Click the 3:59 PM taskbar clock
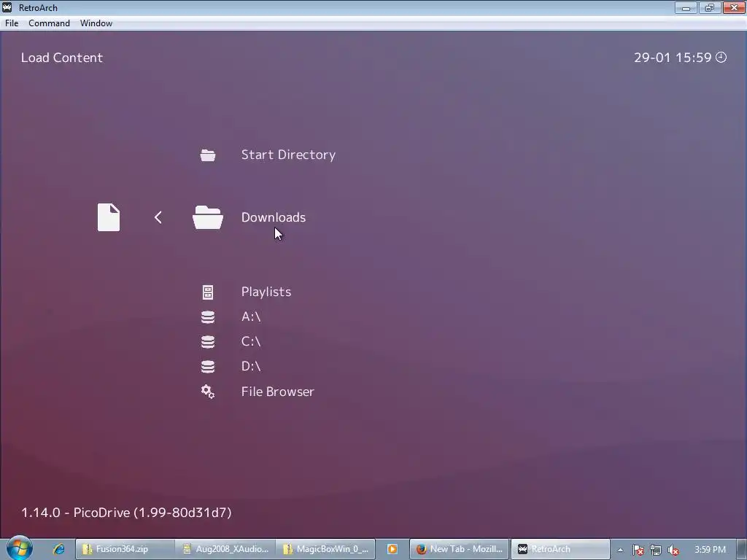The width and height of the screenshot is (747, 560). (x=710, y=550)
